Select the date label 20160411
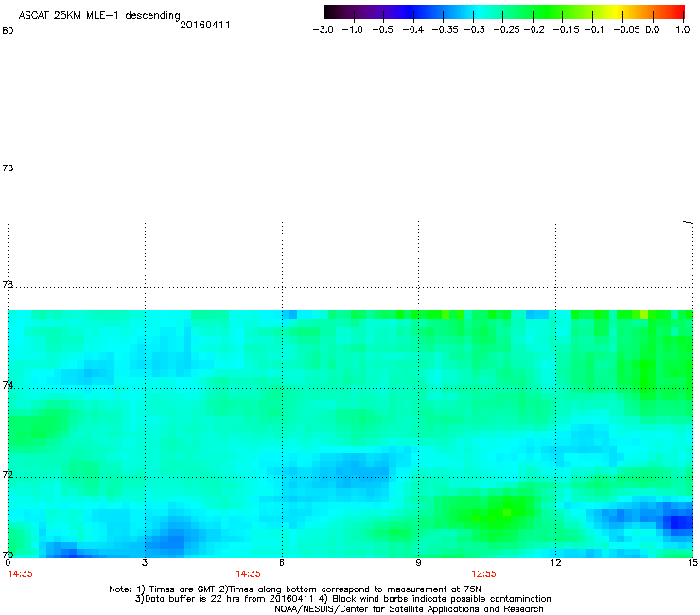The height and width of the screenshot is (615, 700). pos(205,25)
